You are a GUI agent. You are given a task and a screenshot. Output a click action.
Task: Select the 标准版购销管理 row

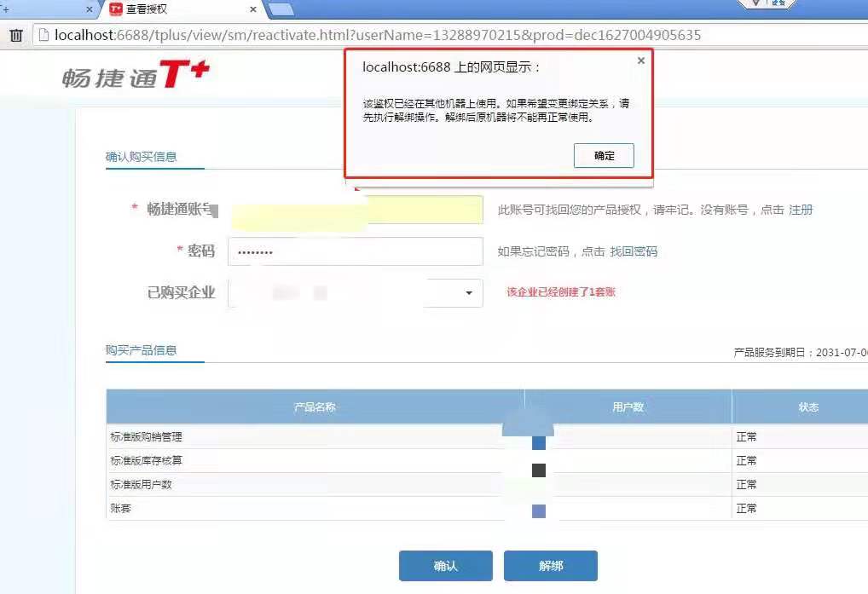point(487,436)
